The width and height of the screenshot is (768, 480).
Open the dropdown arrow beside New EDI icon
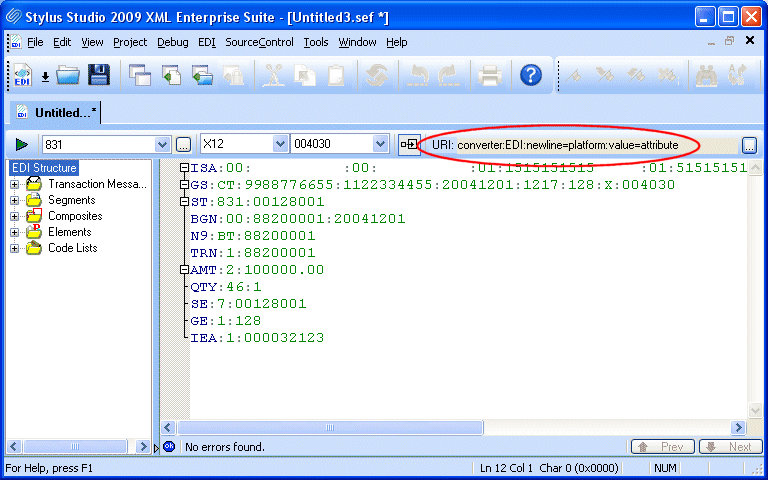45,77
